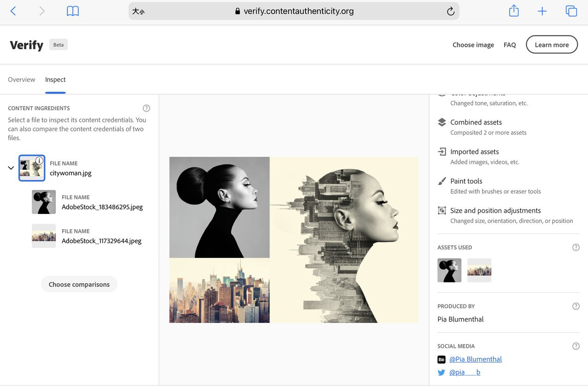Click the Learn more button
This screenshot has height=387, width=588.
click(552, 45)
